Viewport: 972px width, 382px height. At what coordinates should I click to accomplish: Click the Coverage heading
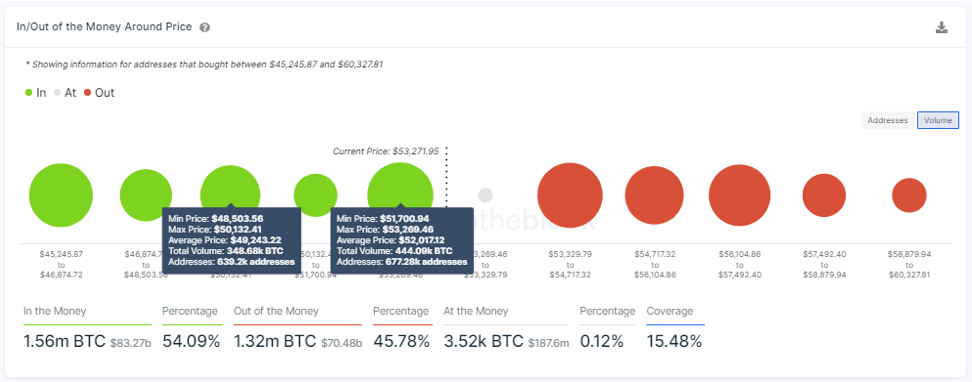[669, 311]
